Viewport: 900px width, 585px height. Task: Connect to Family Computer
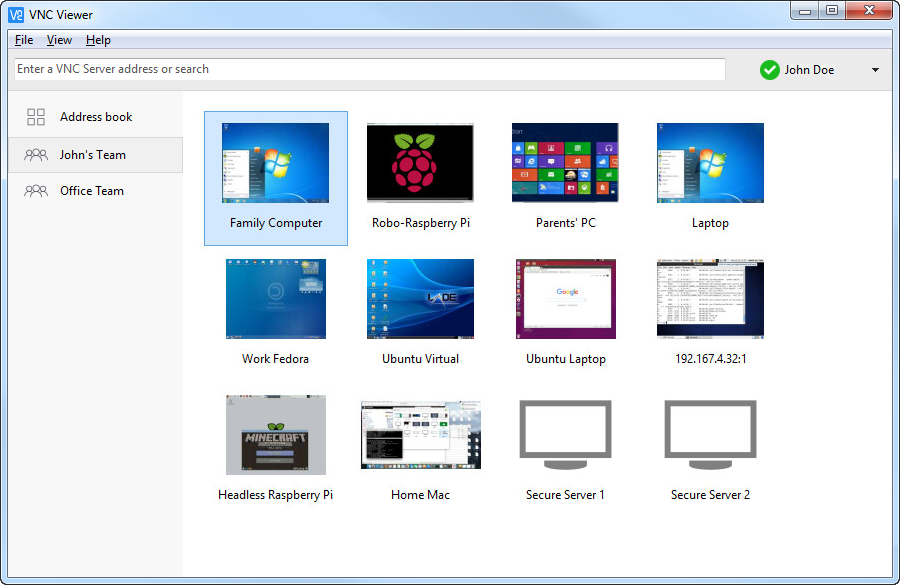pos(275,163)
